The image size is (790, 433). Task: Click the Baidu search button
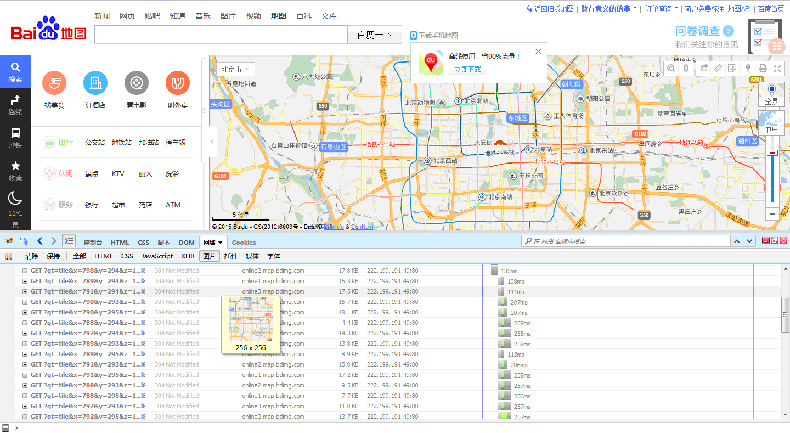pyautogui.click(x=374, y=35)
